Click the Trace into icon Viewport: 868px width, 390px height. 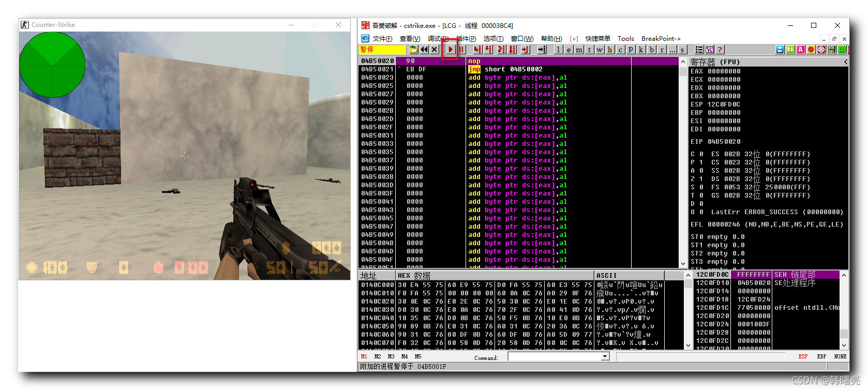tap(501, 50)
